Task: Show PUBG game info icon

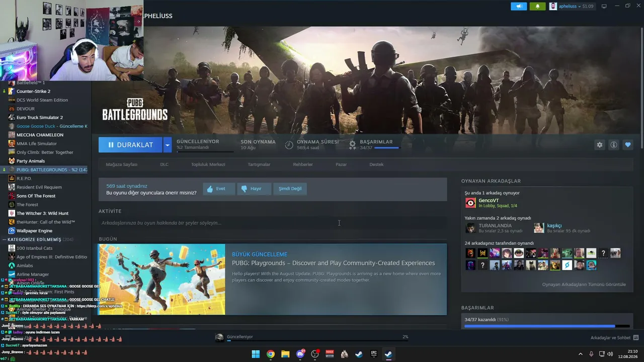Action: tap(614, 145)
